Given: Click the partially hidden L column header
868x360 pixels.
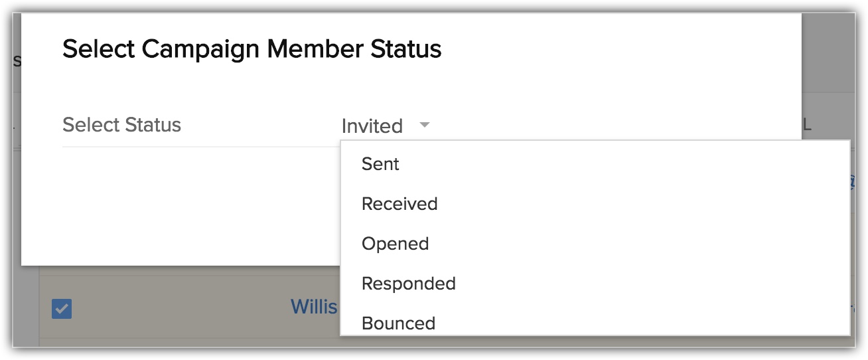Looking at the screenshot, I should (808, 125).
